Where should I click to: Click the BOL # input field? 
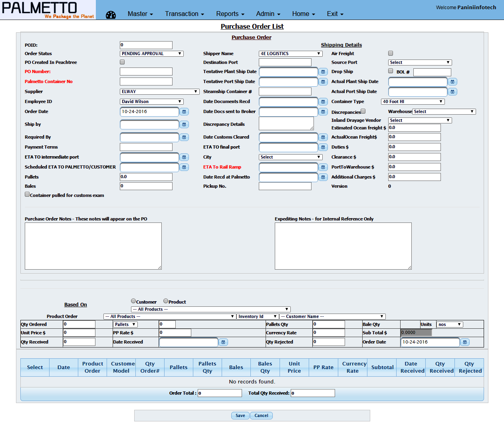[x=432, y=72]
